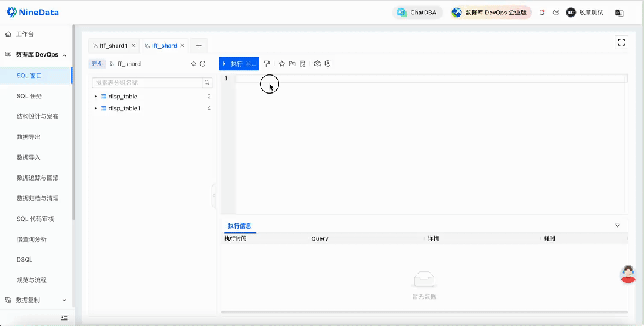
Task: Switch to the lff_shard1 tab
Action: [114, 45]
